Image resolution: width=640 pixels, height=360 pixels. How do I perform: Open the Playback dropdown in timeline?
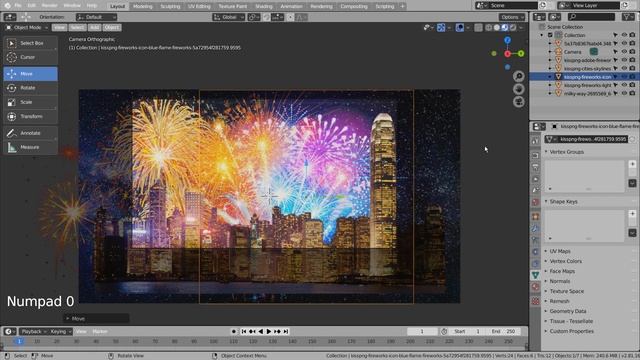coord(33,331)
